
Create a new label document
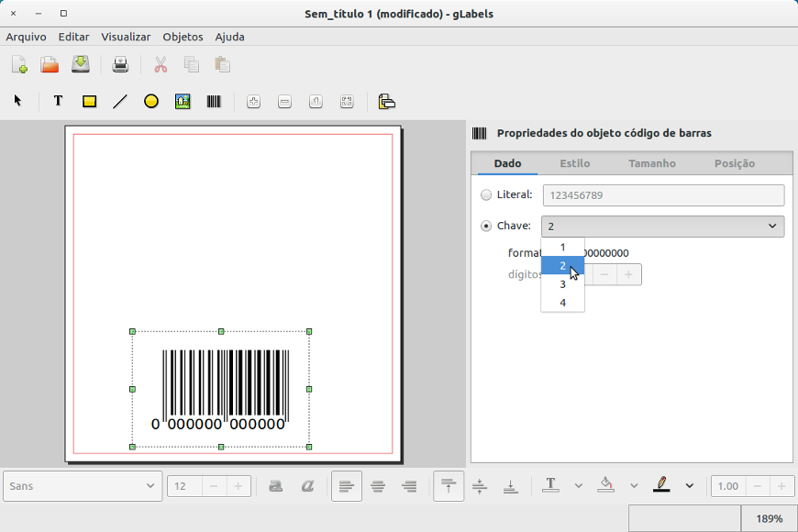click(19, 64)
